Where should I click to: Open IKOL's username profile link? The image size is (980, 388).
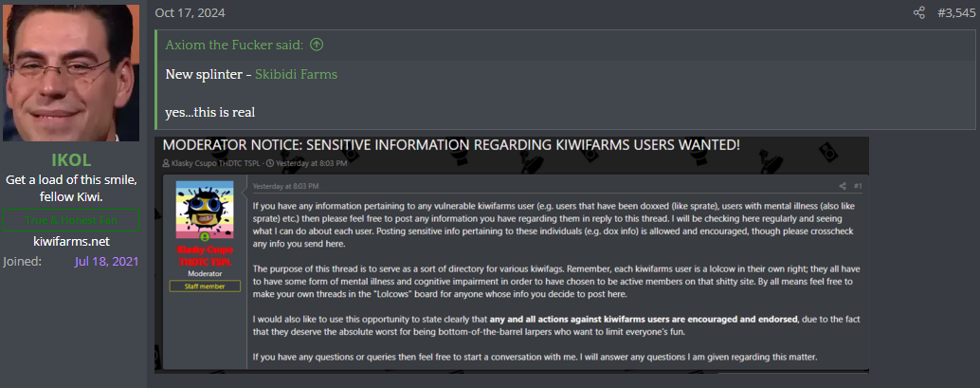coord(71,159)
